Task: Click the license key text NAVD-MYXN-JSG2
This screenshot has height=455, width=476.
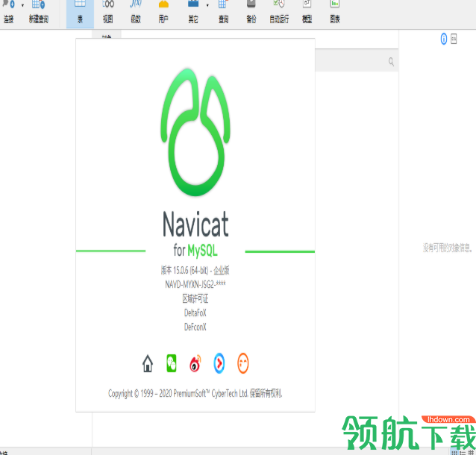Action: pyautogui.click(x=195, y=284)
